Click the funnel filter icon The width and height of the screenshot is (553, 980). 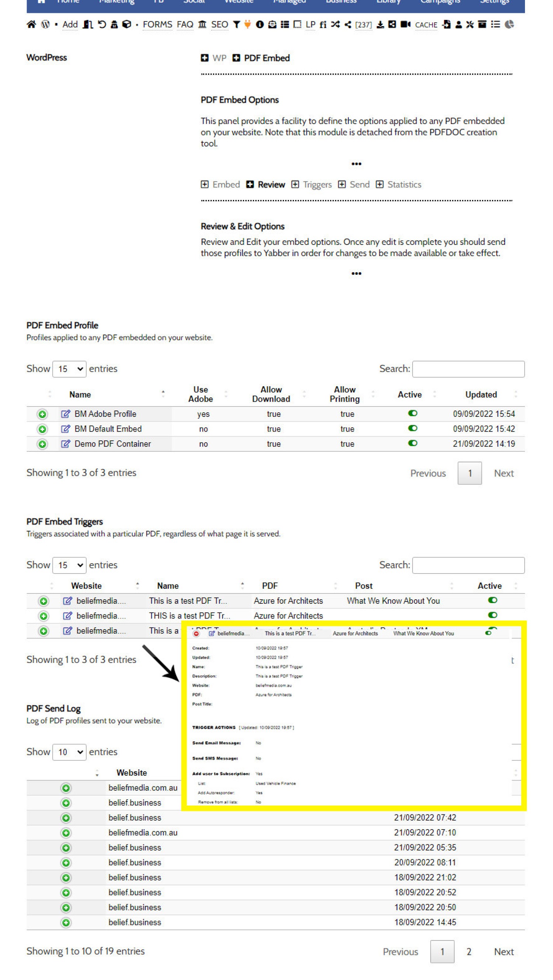236,25
